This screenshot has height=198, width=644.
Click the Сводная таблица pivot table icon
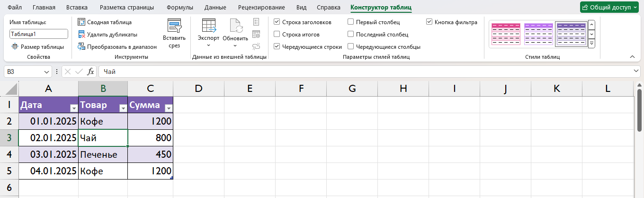point(81,22)
